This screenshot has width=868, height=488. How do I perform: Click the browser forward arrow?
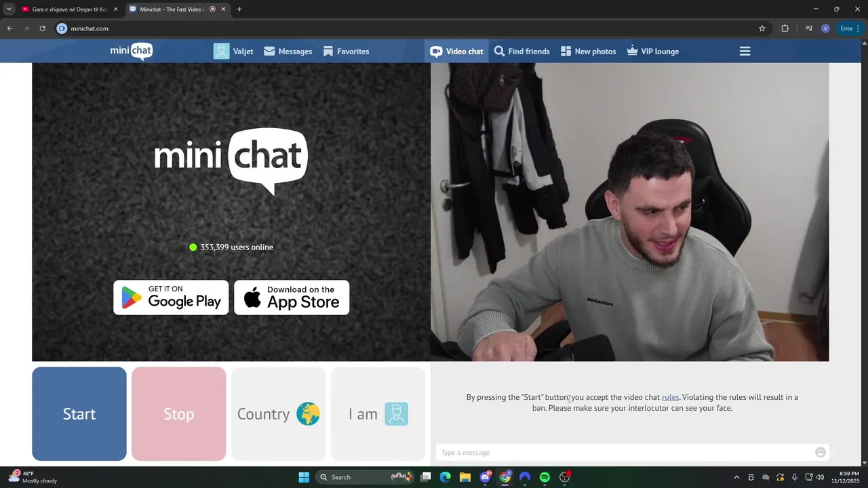(26, 28)
